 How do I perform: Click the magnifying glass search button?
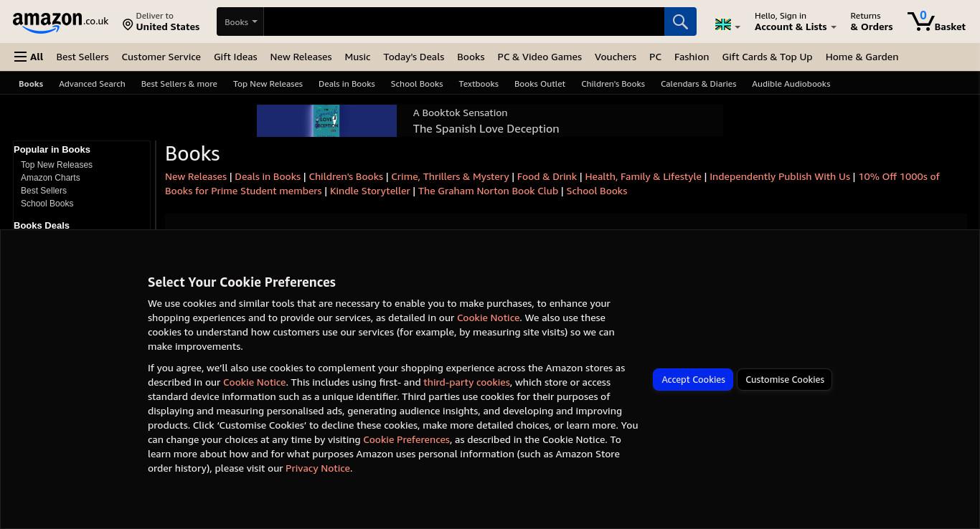(680, 22)
